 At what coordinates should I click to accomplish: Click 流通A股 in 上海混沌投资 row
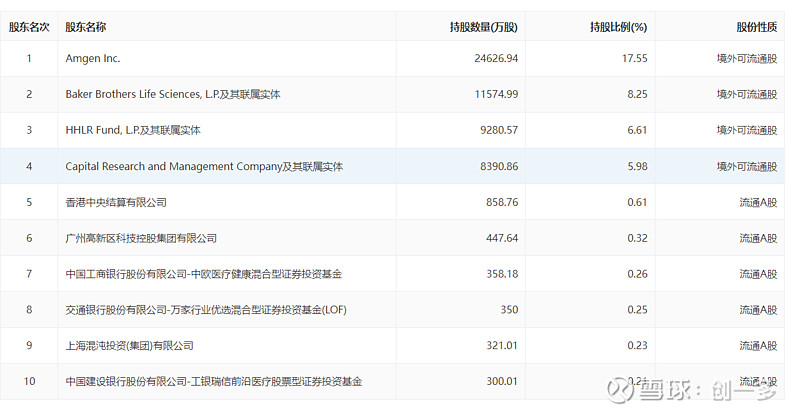[758, 346]
